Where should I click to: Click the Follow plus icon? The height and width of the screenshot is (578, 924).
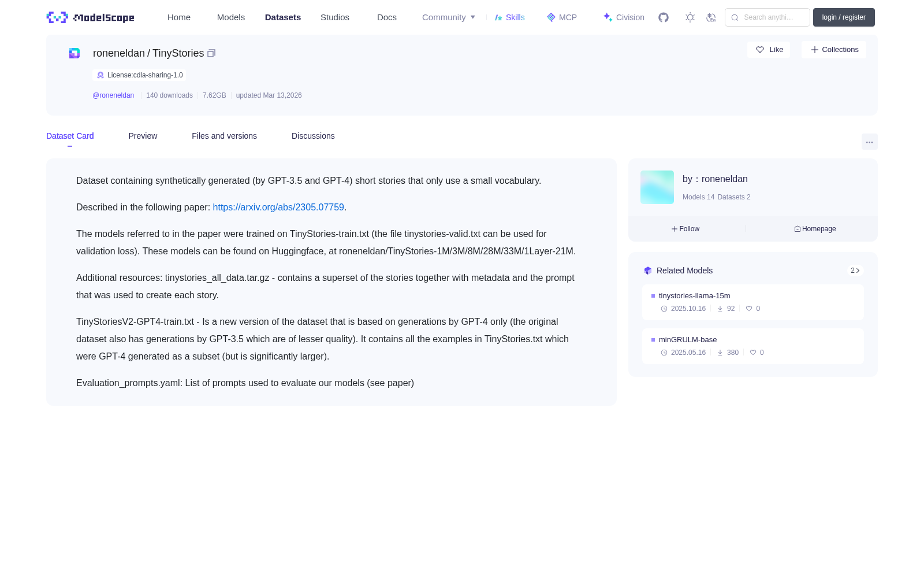675,229
